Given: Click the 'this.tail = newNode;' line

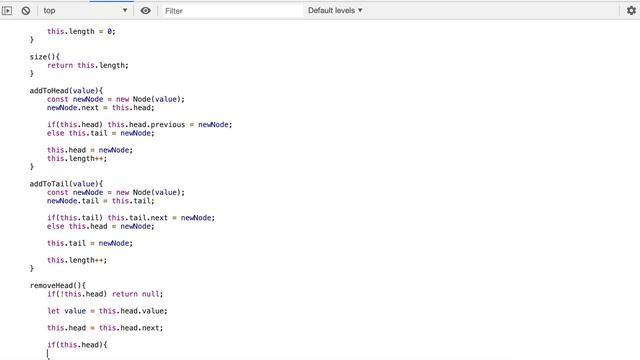Looking at the screenshot, I should (x=90, y=243).
